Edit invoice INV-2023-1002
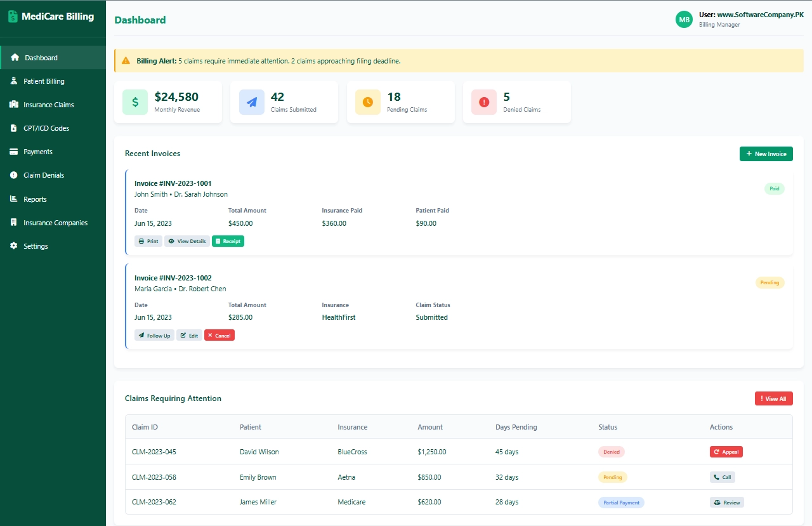812x526 pixels. 189,334
